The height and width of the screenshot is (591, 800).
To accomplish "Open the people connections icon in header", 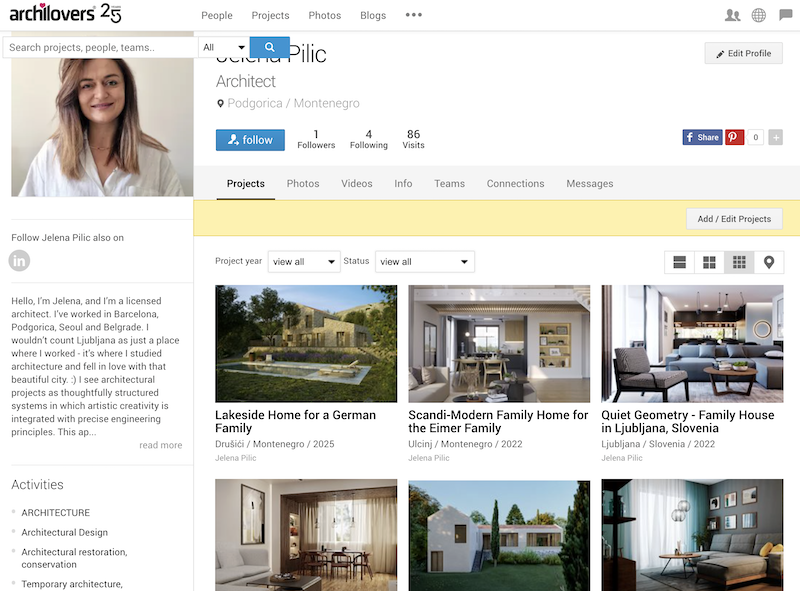I will pyautogui.click(x=732, y=15).
